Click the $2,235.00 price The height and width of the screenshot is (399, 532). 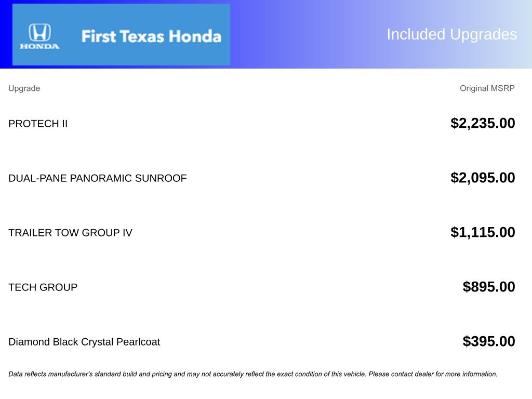tap(483, 123)
